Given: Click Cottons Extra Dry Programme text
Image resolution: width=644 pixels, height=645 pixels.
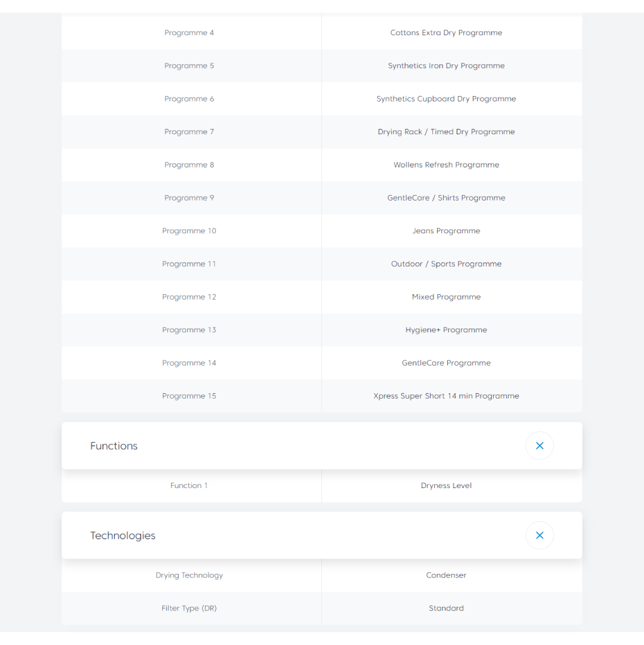Looking at the screenshot, I should [x=446, y=33].
